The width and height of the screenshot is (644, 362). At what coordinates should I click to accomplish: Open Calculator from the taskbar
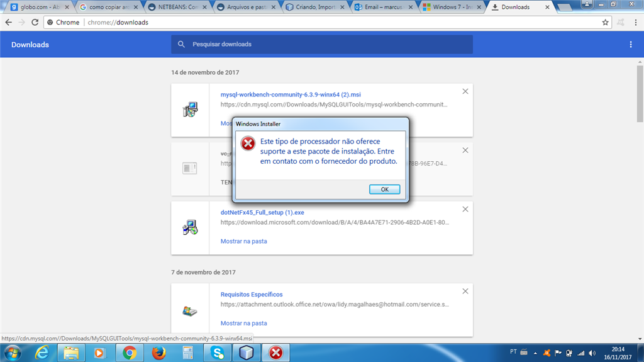[187, 353]
